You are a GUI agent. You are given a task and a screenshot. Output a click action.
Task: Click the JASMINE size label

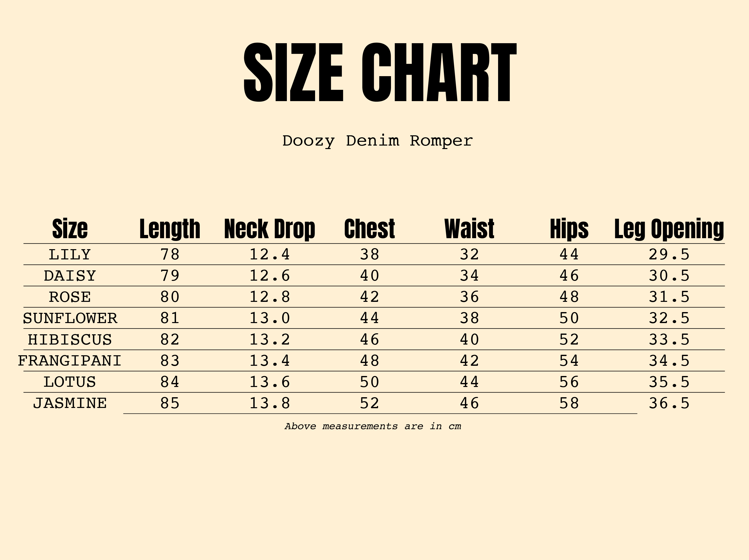[x=70, y=403]
